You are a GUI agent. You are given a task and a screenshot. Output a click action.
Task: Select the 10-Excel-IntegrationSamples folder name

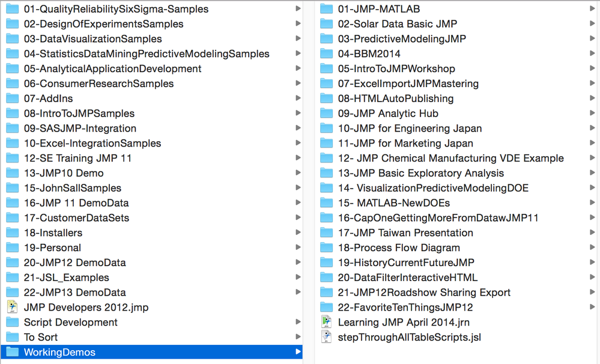coord(92,143)
